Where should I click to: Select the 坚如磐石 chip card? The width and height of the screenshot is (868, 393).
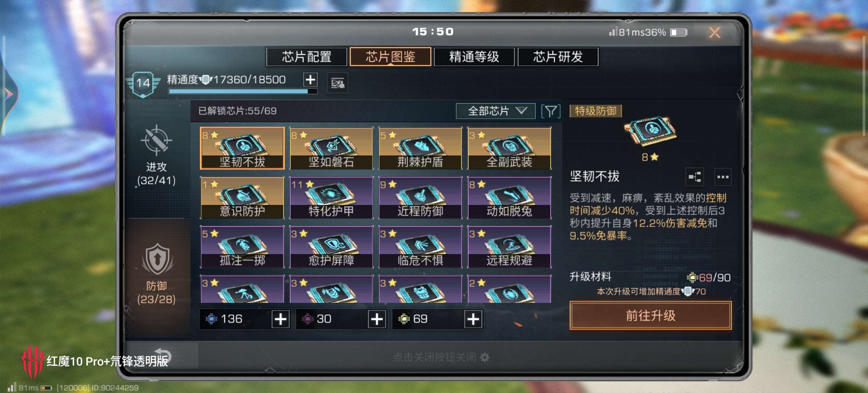pos(331,148)
